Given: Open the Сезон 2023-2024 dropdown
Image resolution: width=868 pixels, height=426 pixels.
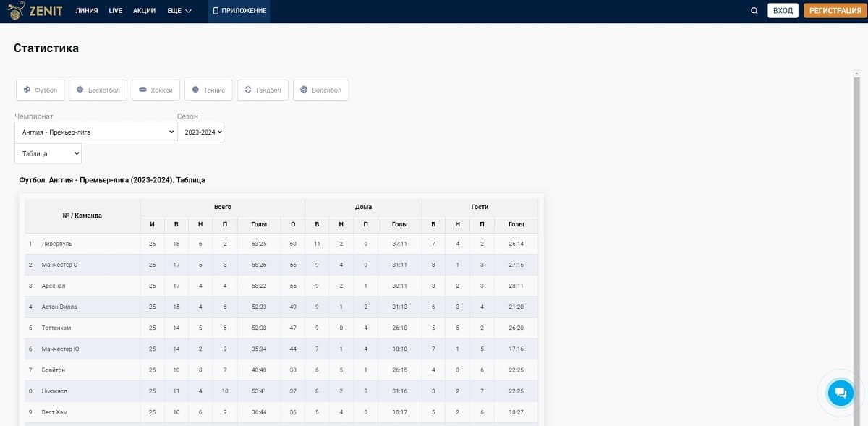Looking at the screenshot, I should pyautogui.click(x=200, y=132).
